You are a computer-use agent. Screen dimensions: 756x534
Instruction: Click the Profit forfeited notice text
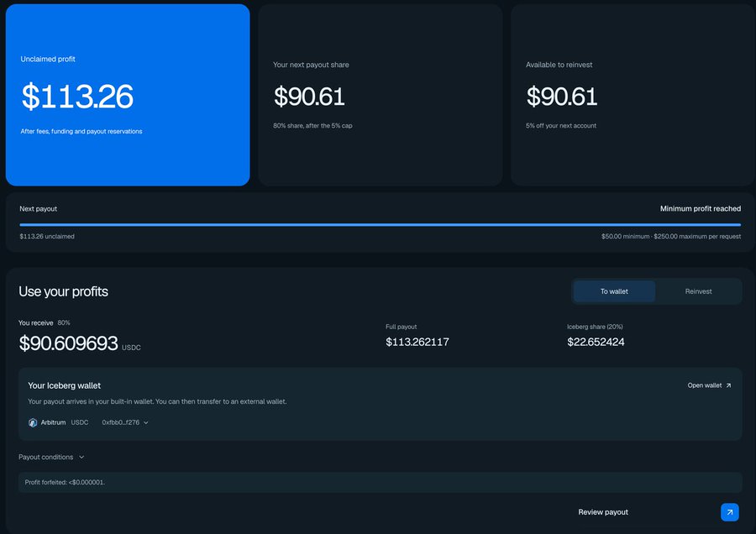pyautogui.click(x=65, y=483)
